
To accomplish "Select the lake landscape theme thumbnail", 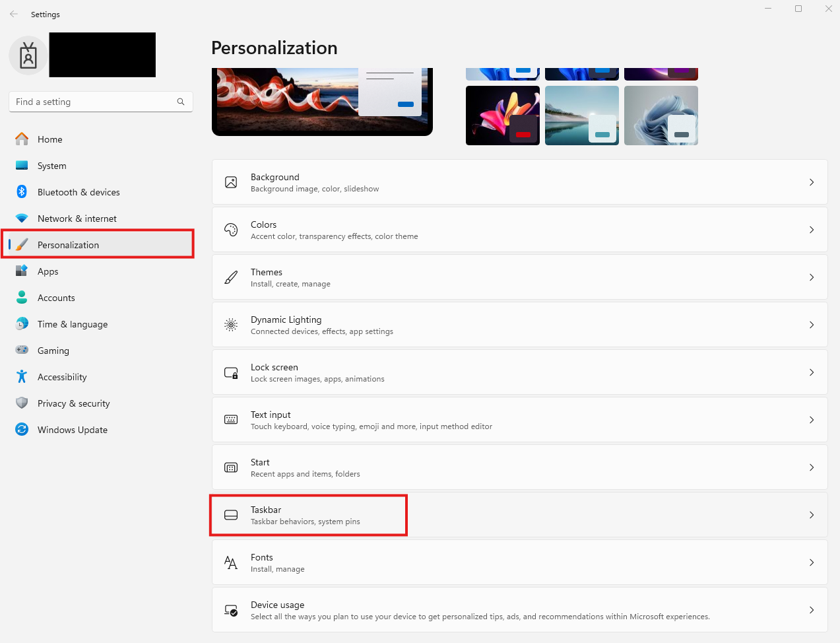I will [x=582, y=116].
